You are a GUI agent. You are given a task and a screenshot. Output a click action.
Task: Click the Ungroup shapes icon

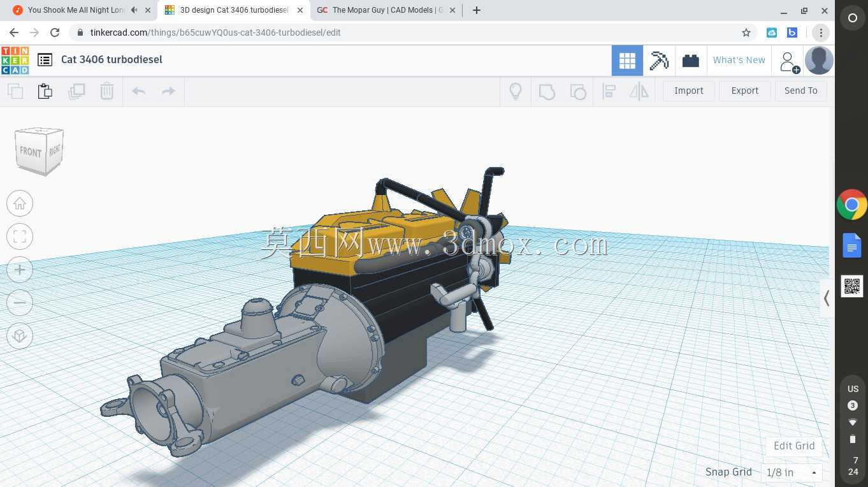(x=578, y=91)
